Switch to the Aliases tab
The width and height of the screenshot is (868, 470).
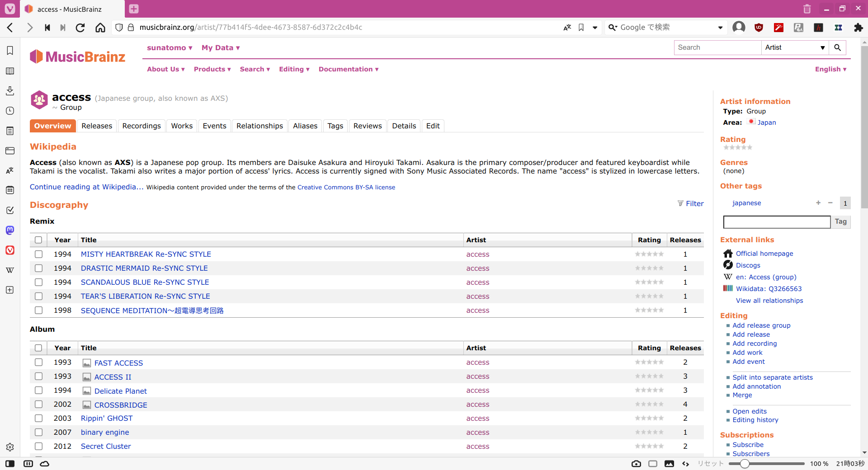point(305,126)
